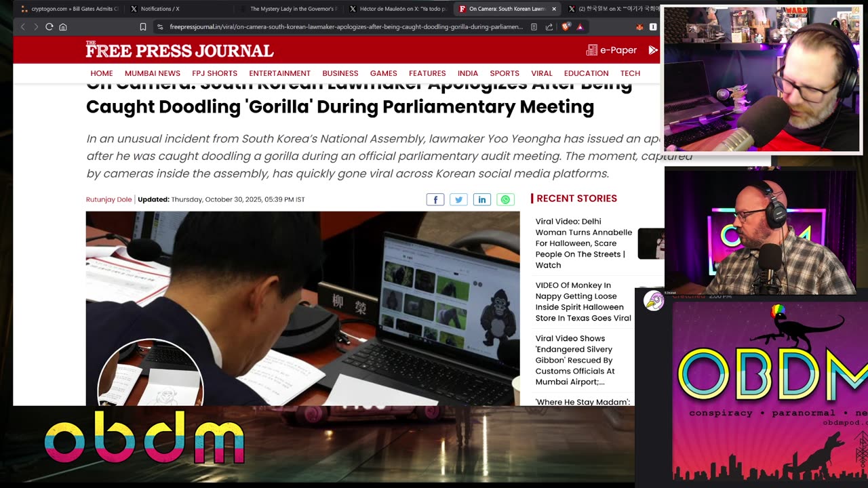Image resolution: width=868 pixels, height=488 pixels.
Task: Open the ENTERTAINMENT section
Action: pos(279,73)
